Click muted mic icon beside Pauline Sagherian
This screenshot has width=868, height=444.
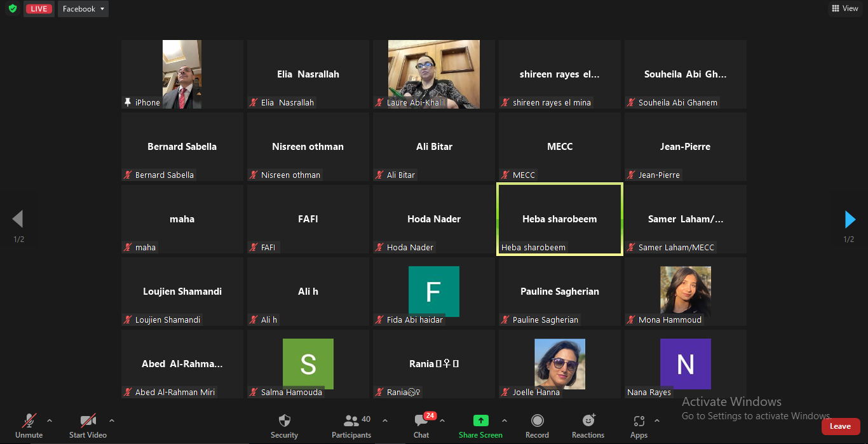pos(505,320)
